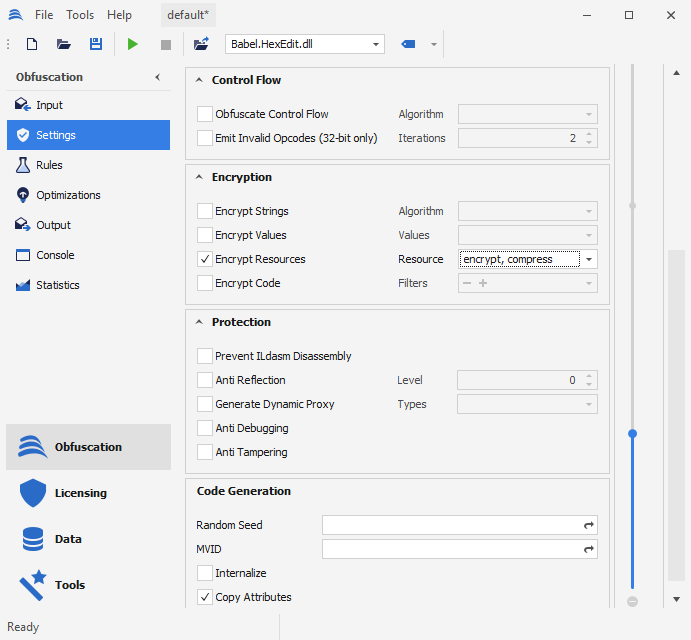Open the Tools menu
691x640 pixels.
80,15
